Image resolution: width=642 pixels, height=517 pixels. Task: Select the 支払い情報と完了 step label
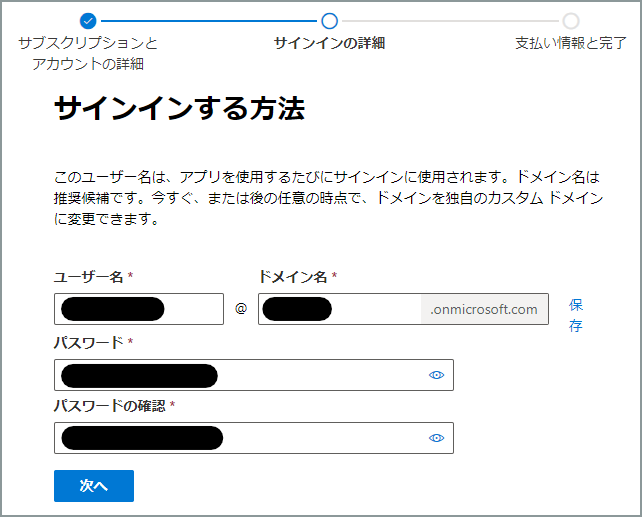tap(571, 43)
